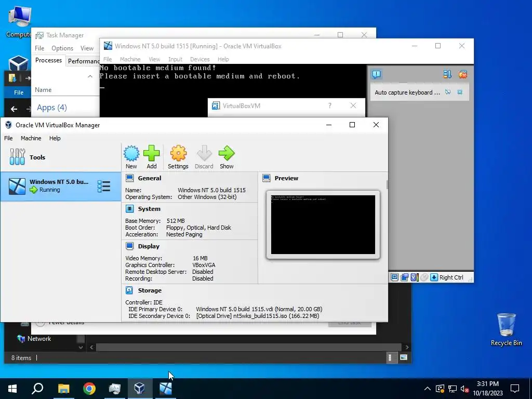Open Devices menu in the running VM window

(200, 59)
